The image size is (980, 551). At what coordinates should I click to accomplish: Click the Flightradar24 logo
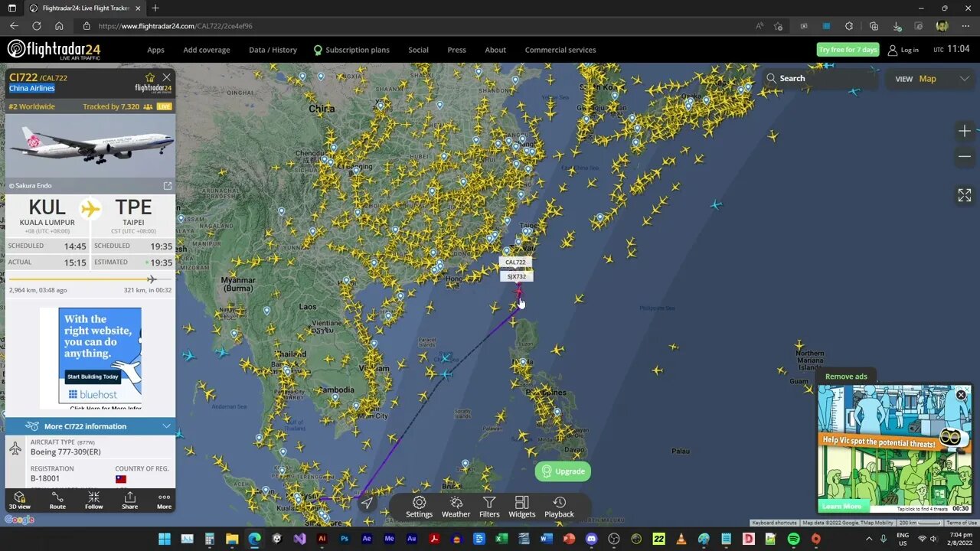point(54,50)
